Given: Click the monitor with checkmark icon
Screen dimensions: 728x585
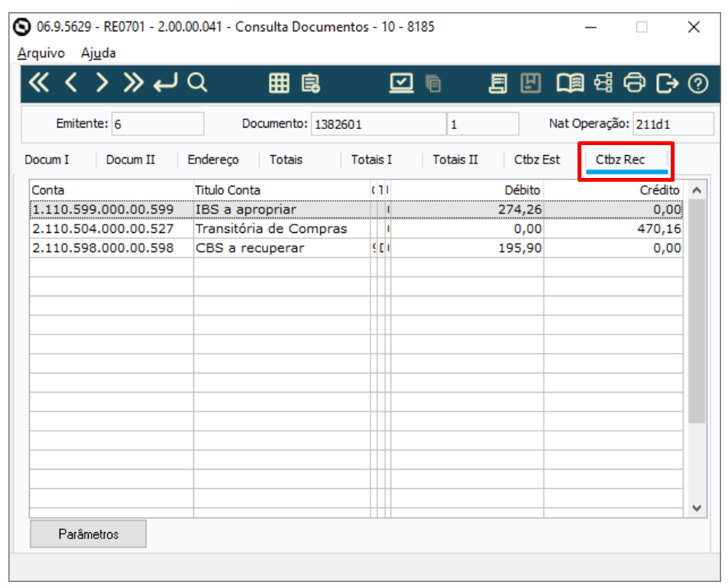Looking at the screenshot, I should pos(401,83).
